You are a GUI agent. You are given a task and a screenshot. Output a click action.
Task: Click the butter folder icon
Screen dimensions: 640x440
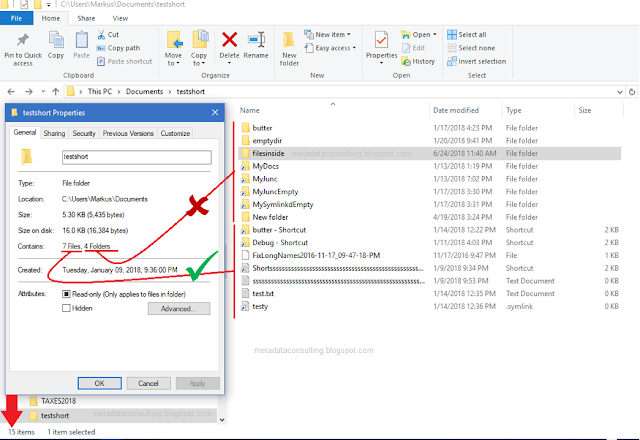(x=245, y=128)
